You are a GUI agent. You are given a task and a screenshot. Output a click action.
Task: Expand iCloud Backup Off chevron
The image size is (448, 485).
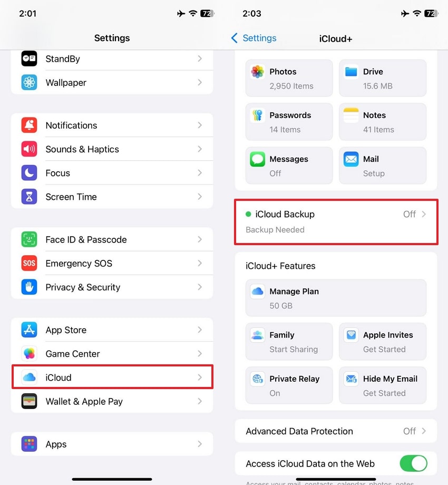424,214
